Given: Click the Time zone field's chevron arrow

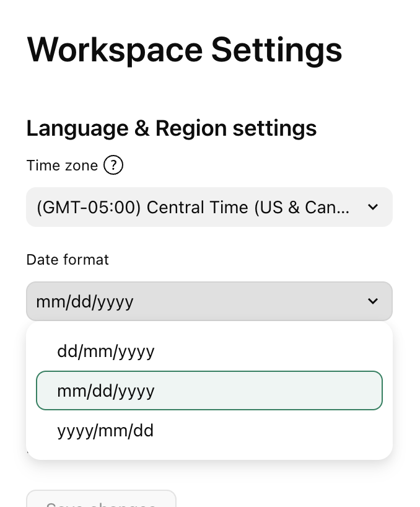Looking at the screenshot, I should tap(372, 207).
